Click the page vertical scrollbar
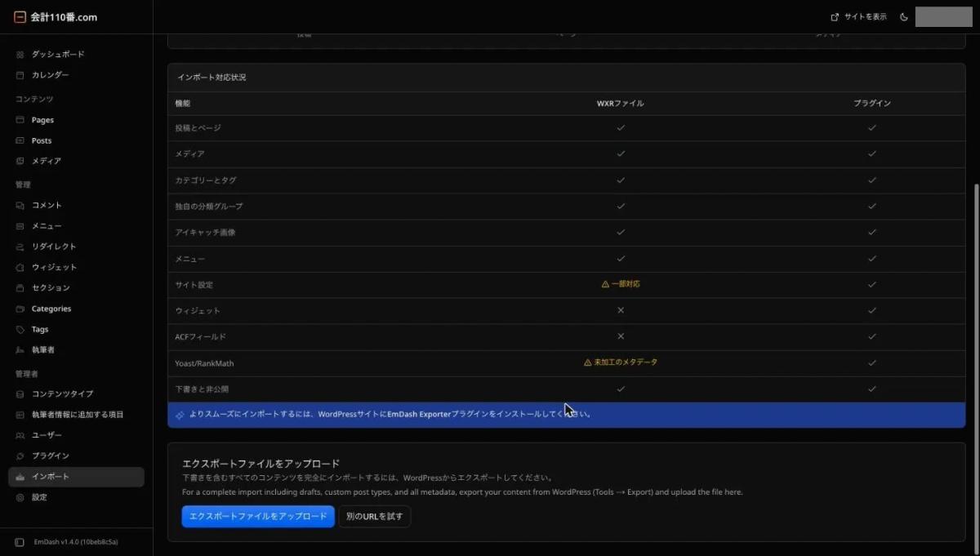 pyautogui.click(x=976, y=367)
